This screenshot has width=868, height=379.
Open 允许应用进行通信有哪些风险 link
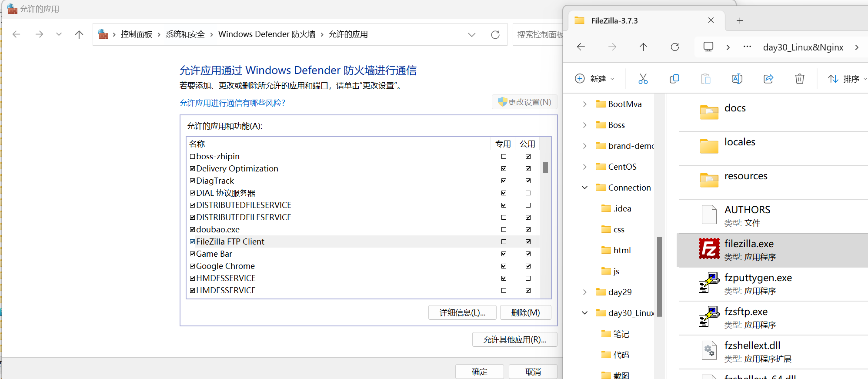point(232,103)
